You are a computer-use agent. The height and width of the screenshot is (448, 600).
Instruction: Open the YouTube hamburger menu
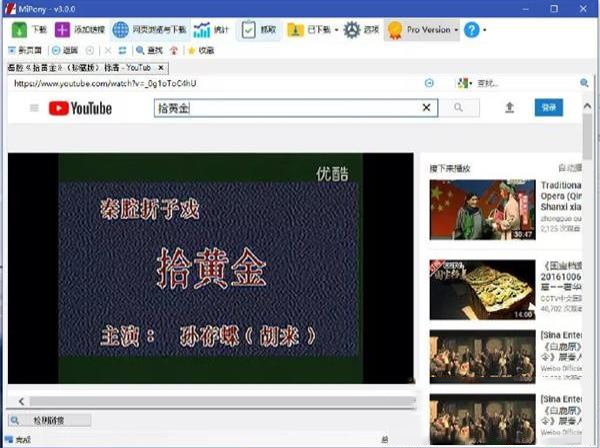point(34,108)
